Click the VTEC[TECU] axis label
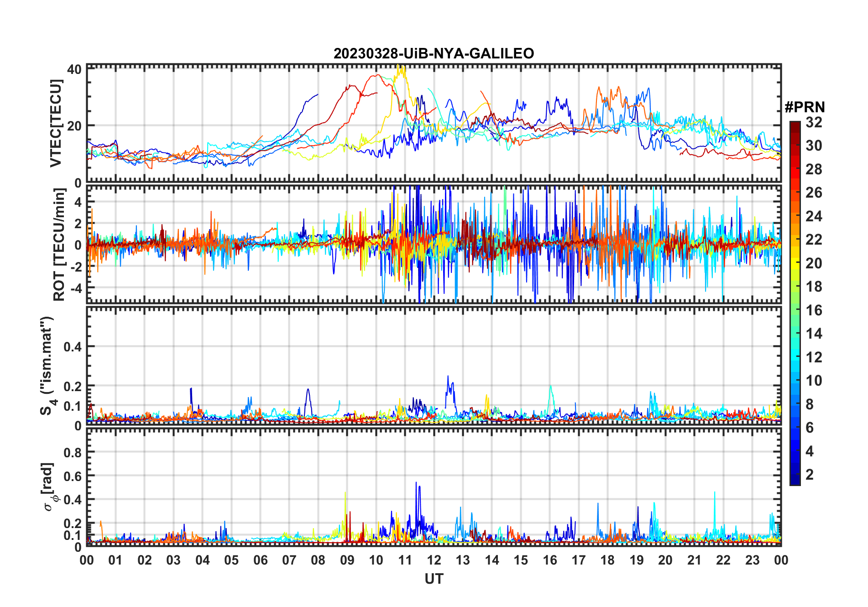The image size is (868, 607). click(x=56, y=124)
